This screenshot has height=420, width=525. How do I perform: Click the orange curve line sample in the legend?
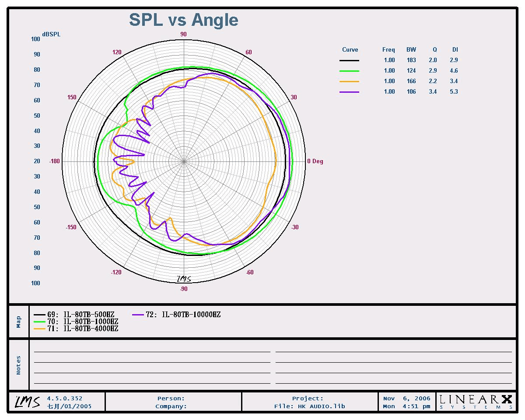(x=349, y=81)
